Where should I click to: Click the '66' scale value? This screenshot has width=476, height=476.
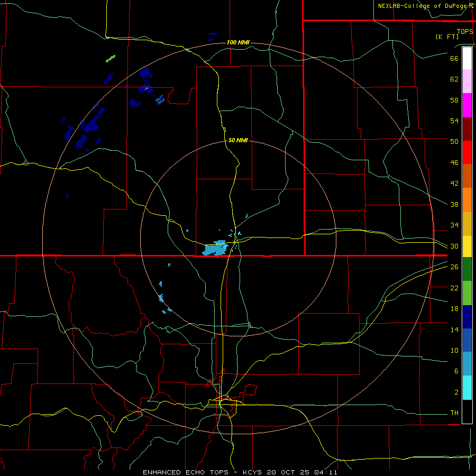[x=454, y=59]
